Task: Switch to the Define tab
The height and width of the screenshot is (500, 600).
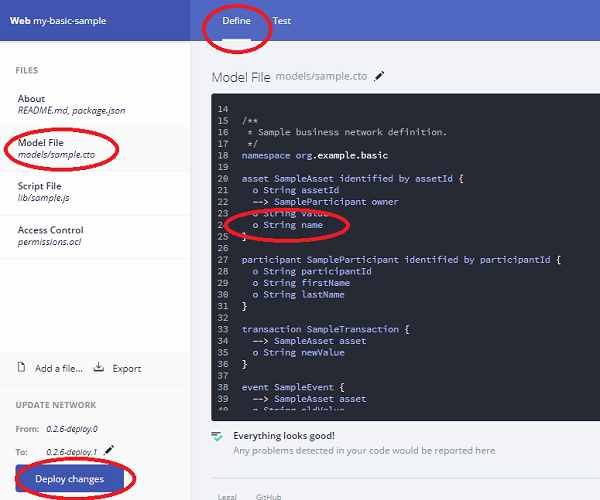Action: 236,20
